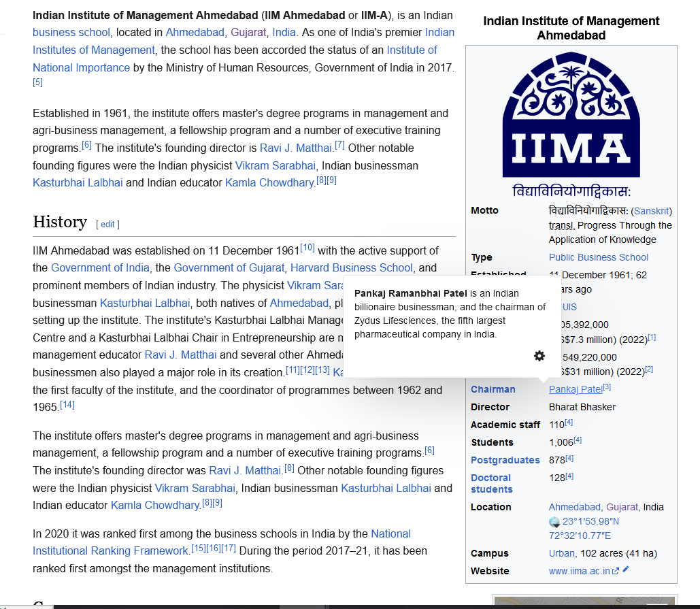Open the 'Government of India' link

point(100,268)
